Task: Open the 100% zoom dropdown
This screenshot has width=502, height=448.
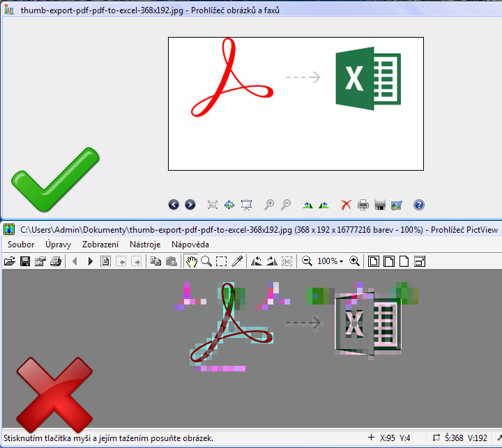Action: point(330,261)
